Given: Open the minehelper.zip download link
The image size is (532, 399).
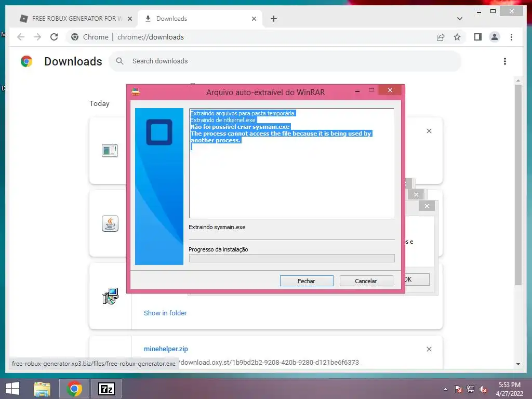Looking at the screenshot, I should 166,349.
